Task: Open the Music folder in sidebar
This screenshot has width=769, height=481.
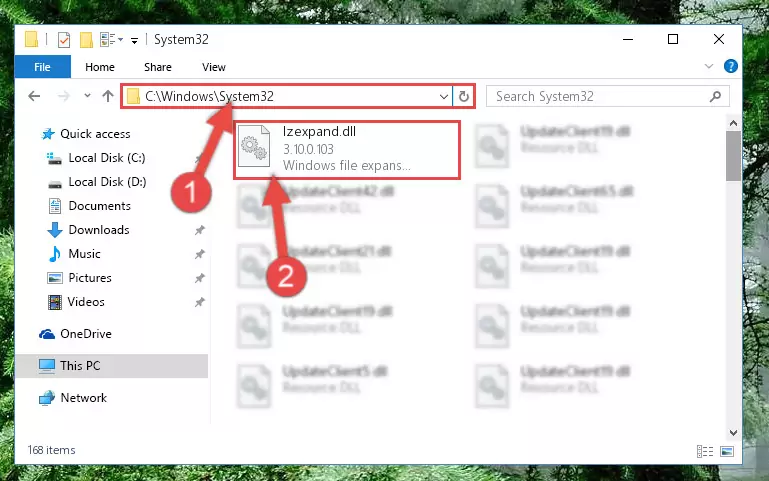Action: (84, 254)
